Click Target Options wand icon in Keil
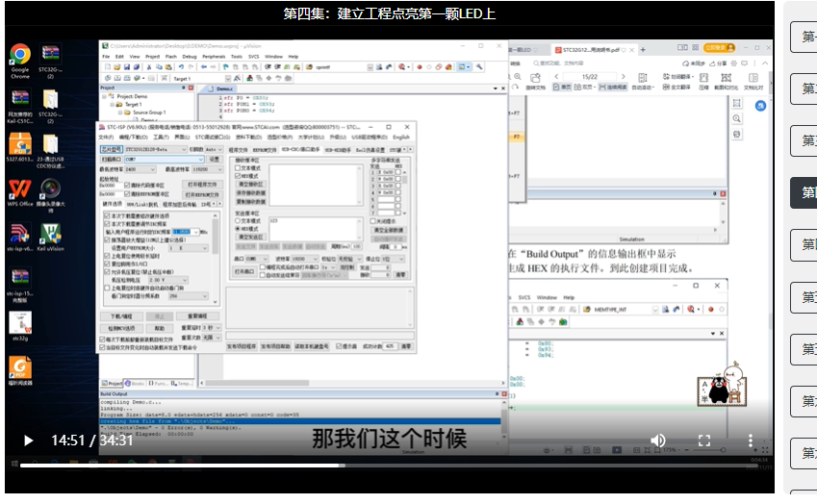Viewport: 817px width, 504px height. click(x=237, y=78)
